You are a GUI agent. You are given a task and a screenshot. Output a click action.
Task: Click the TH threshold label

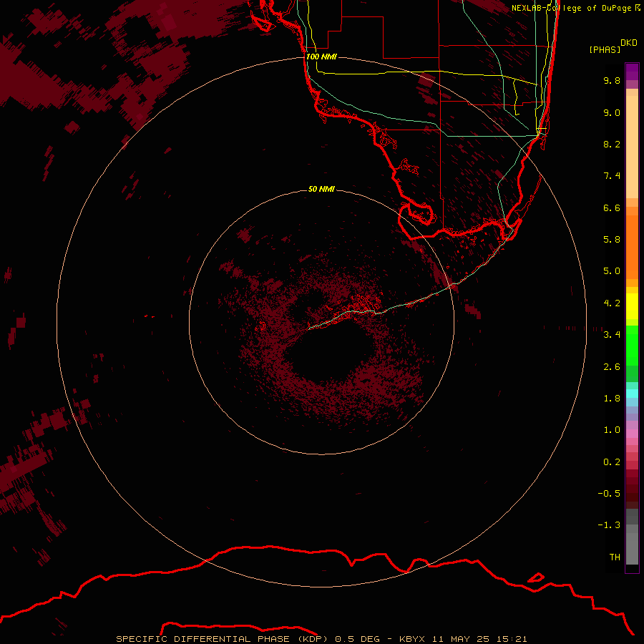pyautogui.click(x=615, y=557)
